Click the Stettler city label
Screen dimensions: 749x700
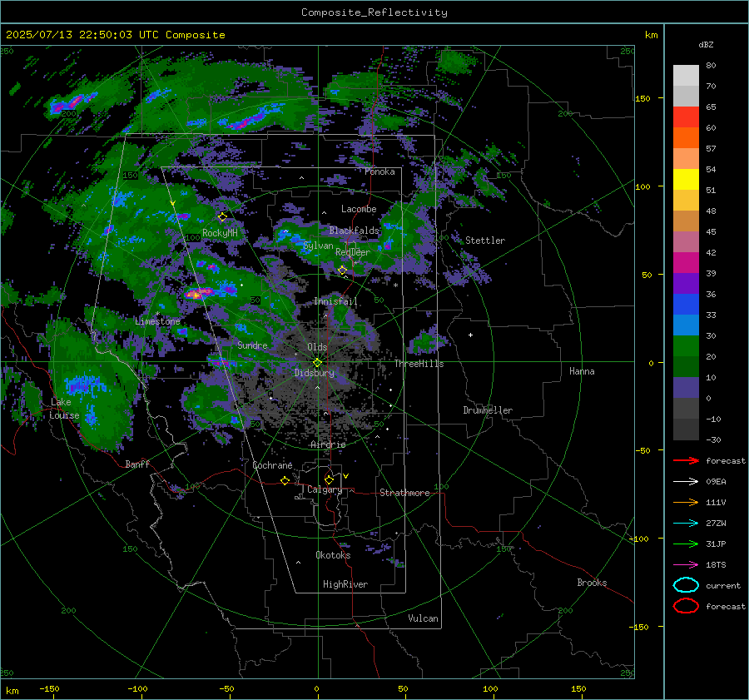[485, 241]
